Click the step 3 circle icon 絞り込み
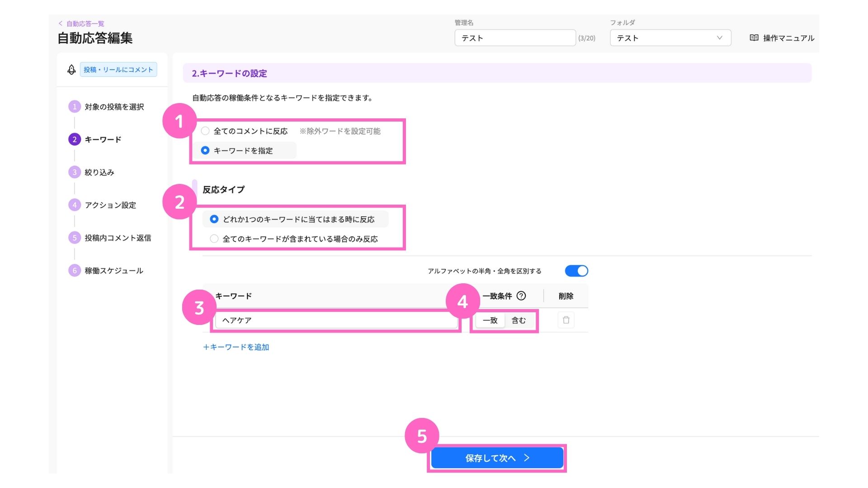868x488 pixels. coord(75,172)
